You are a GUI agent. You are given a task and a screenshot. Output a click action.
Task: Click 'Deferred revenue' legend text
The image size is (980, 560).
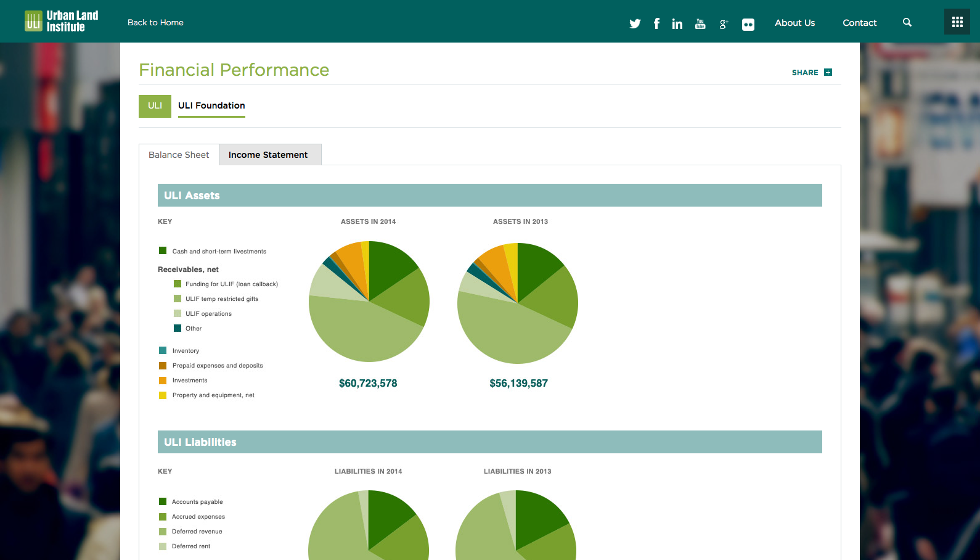point(197,532)
